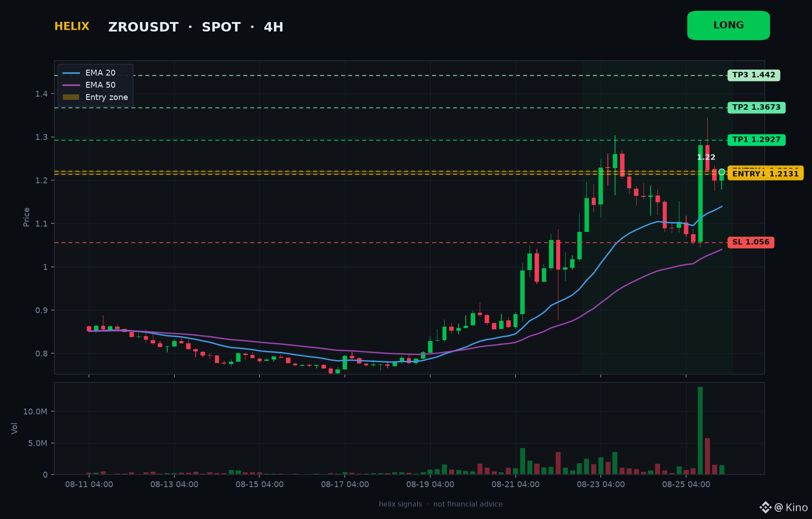Click the 10.0M volume axis label
Image resolution: width=812 pixels, height=519 pixels.
click(x=35, y=412)
